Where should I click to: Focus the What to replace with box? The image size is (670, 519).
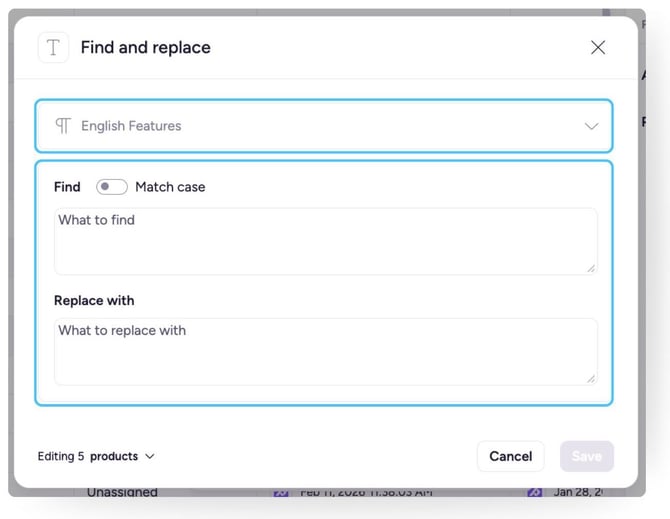pyautogui.click(x=325, y=351)
